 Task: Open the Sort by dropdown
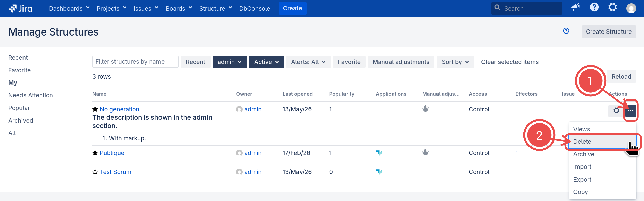[x=455, y=62]
